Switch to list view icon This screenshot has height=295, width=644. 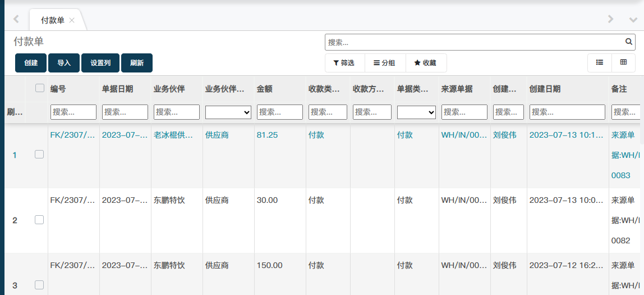point(600,63)
